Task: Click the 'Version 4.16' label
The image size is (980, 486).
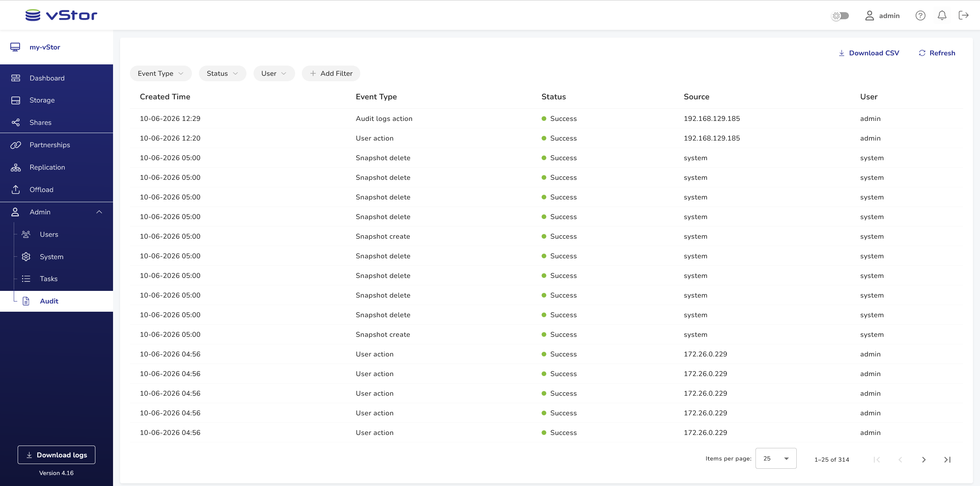Action: pyautogui.click(x=57, y=473)
